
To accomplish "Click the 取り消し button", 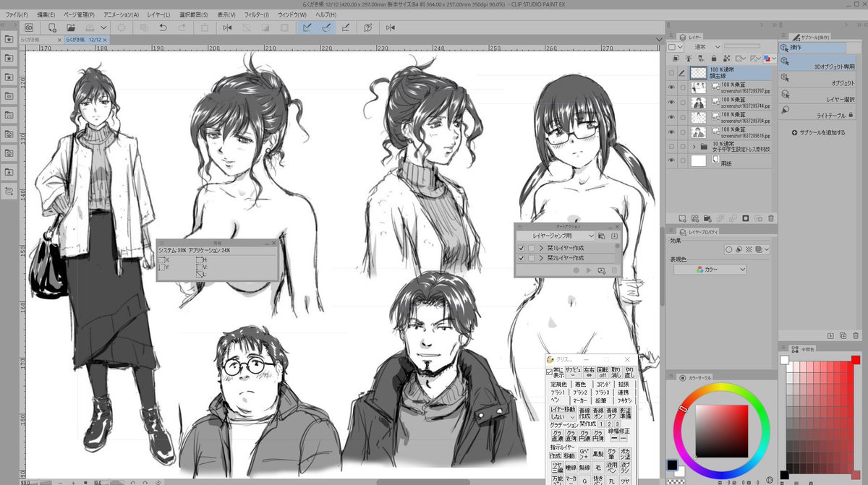I will coord(616,372).
